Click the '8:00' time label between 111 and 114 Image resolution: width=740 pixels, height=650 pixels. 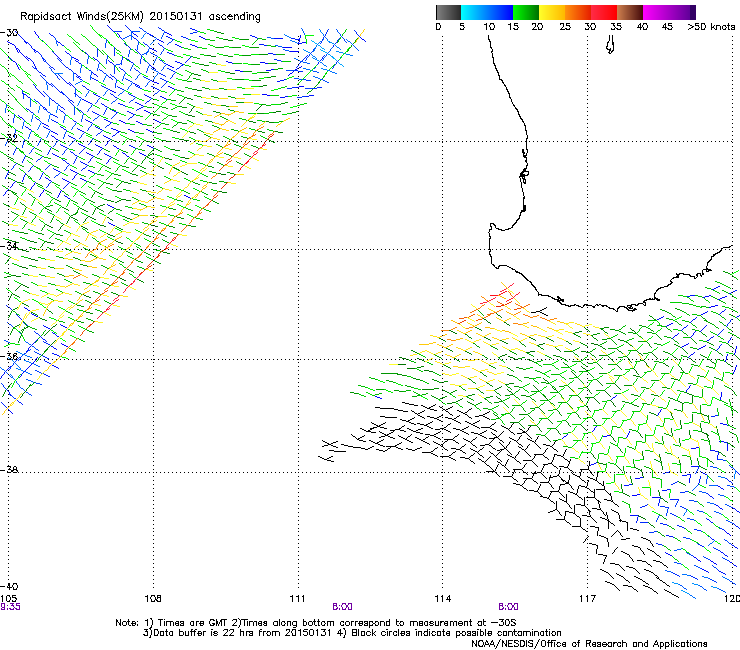tap(342, 607)
